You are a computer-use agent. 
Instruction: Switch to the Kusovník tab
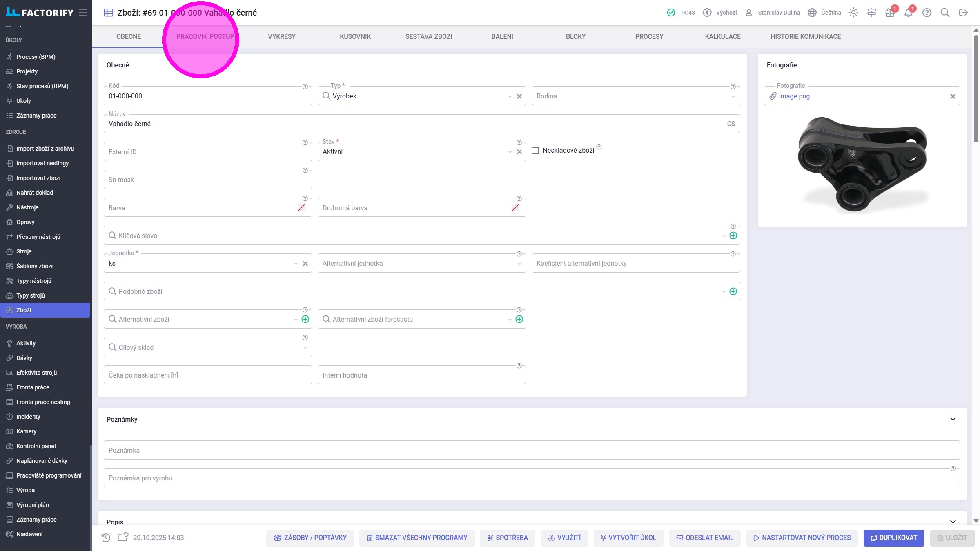pyautogui.click(x=355, y=36)
